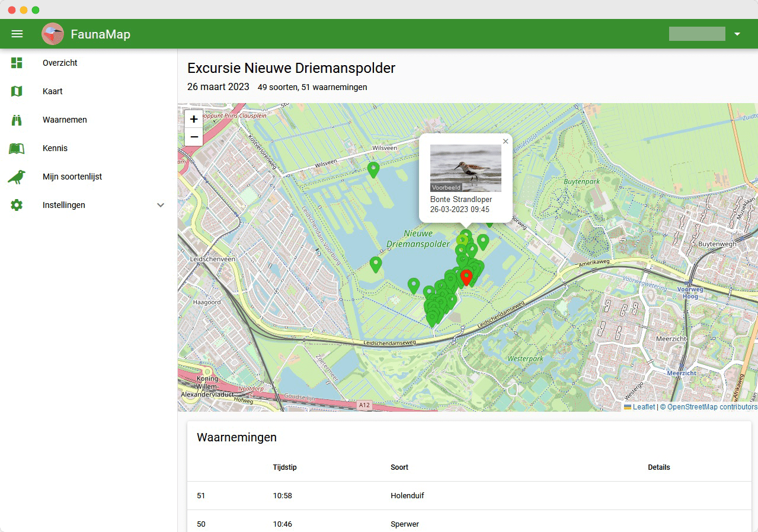Zoom in on the map
Screen dimensions: 758x532
[x=193, y=118]
